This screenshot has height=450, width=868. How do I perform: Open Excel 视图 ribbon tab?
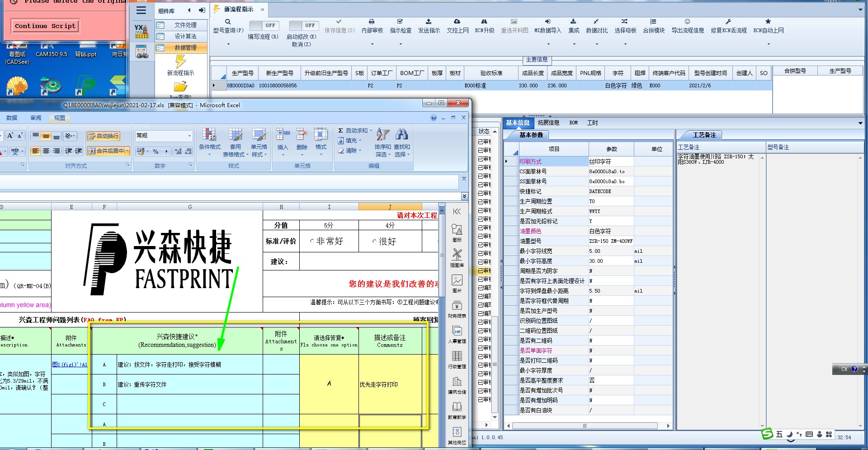[x=60, y=118]
